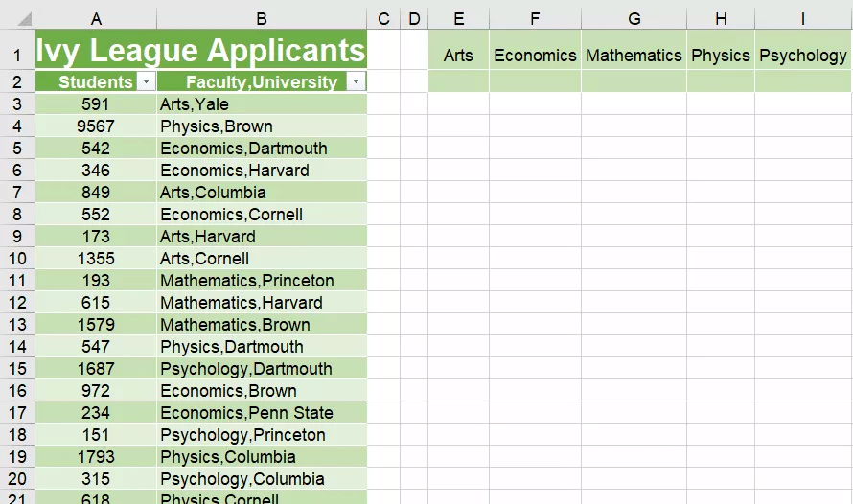Image resolution: width=853 pixels, height=504 pixels.
Task: Click the Psychology header cell in column I
Action: tap(802, 56)
